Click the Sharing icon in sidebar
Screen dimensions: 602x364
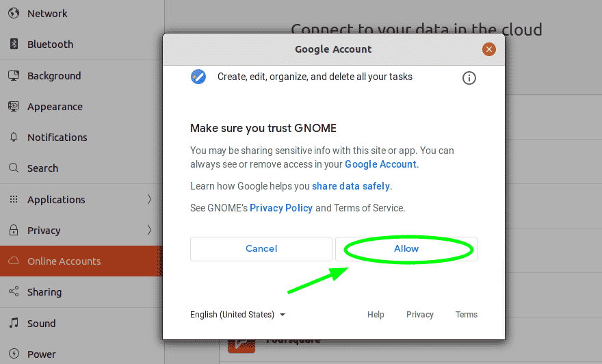[14, 291]
